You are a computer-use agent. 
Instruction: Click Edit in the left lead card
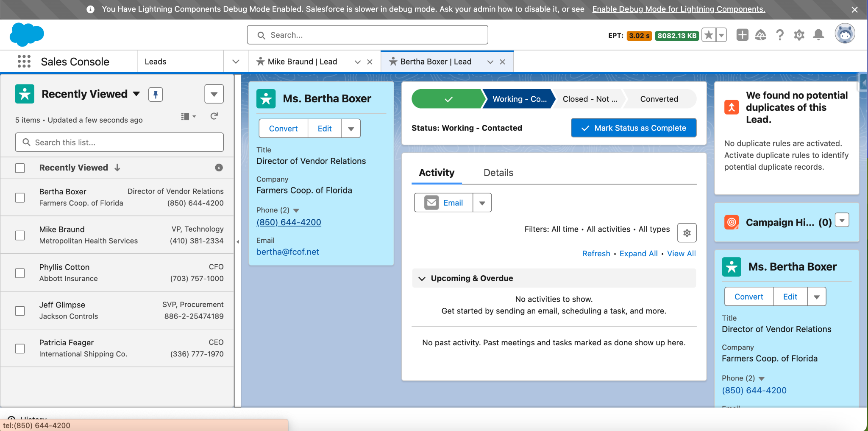pos(325,129)
